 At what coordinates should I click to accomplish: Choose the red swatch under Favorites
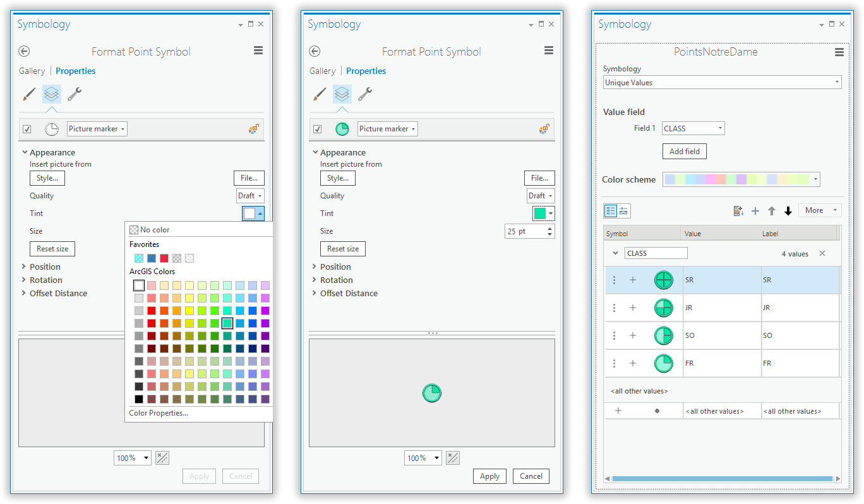(164, 258)
